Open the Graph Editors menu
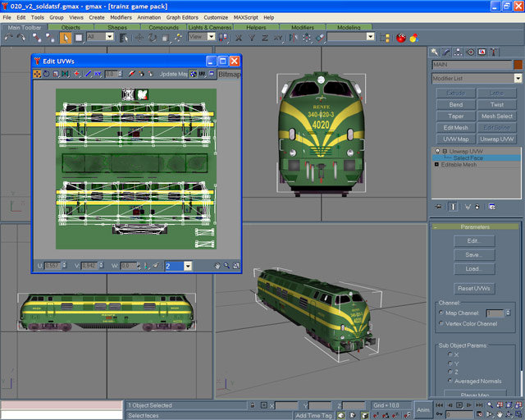The image size is (525, 420). pyautogui.click(x=182, y=16)
